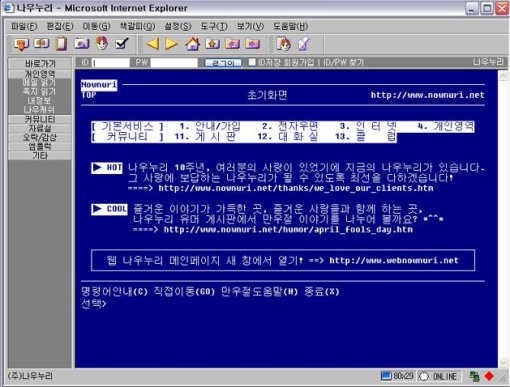Click 명령어안내(C) in the command line
Image resolution: width=510 pixels, height=387 pixels.
pyautogui.click(x=114, y=292)
